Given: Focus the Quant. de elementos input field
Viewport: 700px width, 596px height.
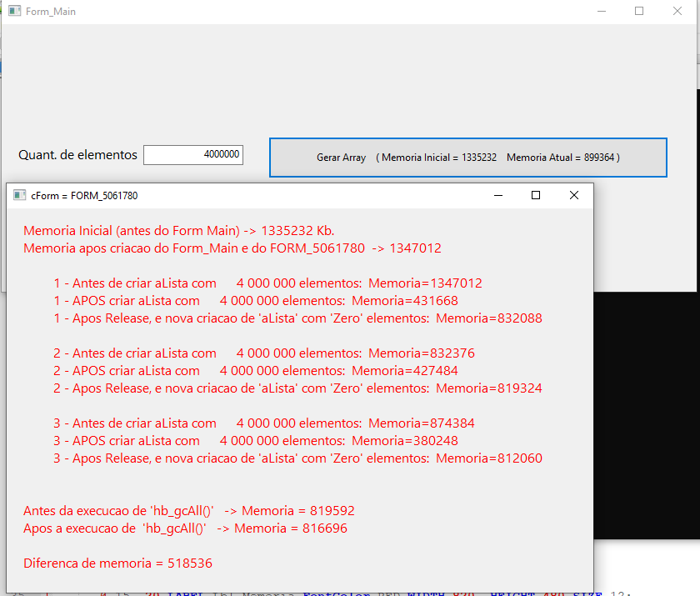Looking at the screenshot, I should pyautogui.click(x=193, y=155).
